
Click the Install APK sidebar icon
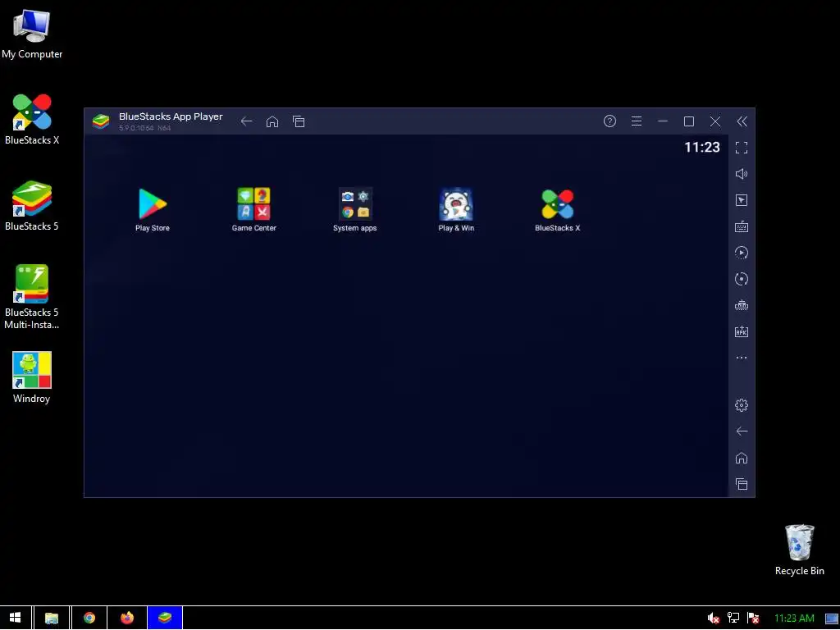[742, 331]
